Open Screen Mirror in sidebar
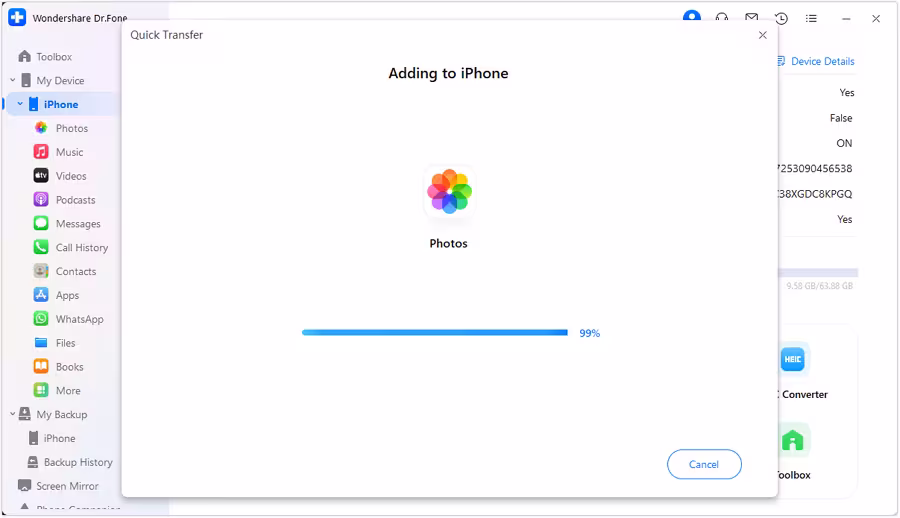 coord(67,486)
